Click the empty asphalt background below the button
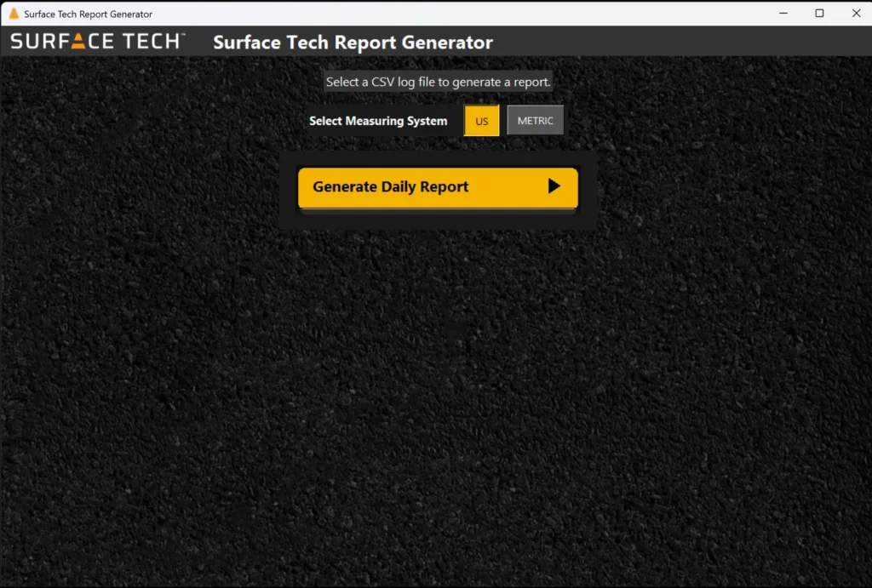 click(x=436, y=383)
